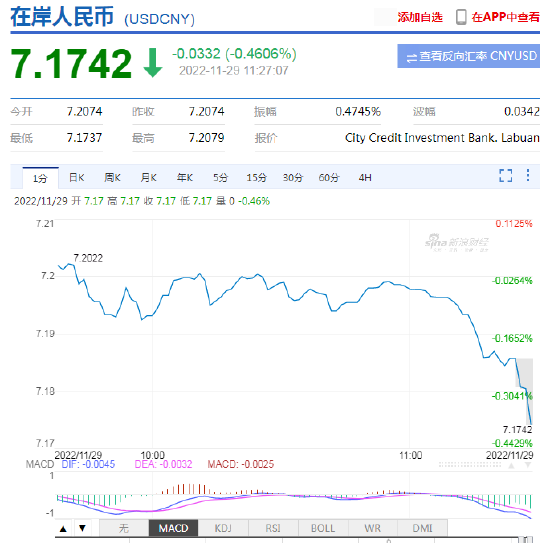Collapse chart with small gray up arrow
This screenshot has width=550, height=543.
511,466
